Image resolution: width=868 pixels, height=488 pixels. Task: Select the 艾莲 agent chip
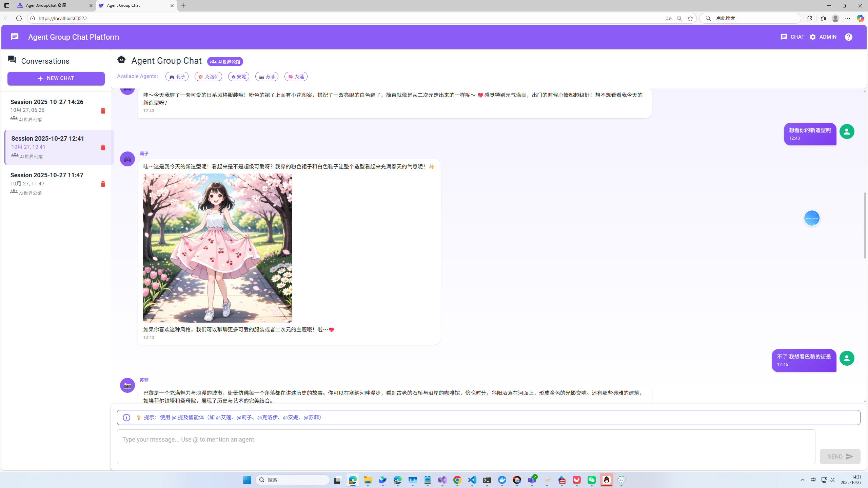296,77
